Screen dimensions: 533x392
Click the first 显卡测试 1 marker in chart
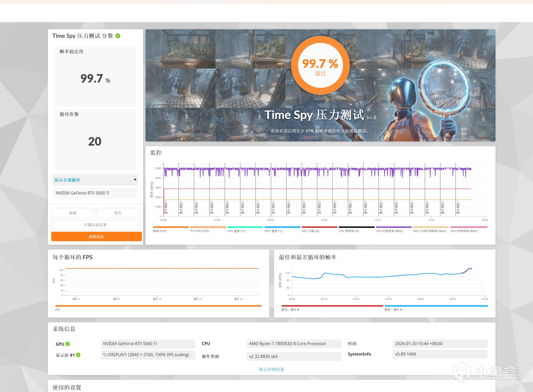click(x=166, y=208)
